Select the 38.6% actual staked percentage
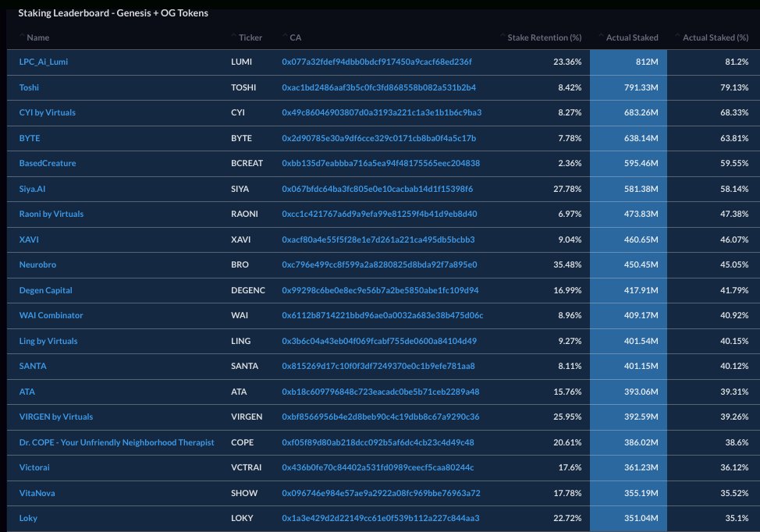This screenshot has height=532, width=760. click(737, 442)
